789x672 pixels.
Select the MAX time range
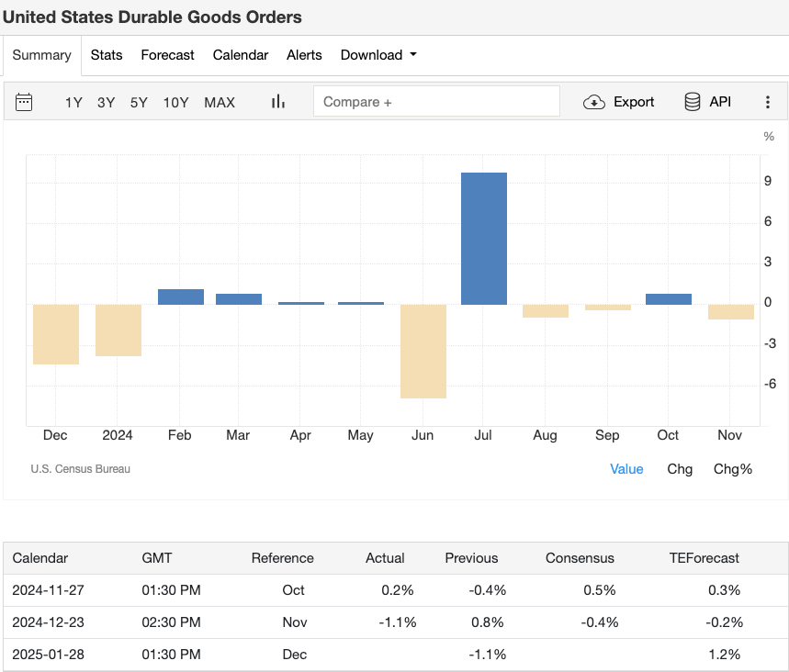coord(220,103)
